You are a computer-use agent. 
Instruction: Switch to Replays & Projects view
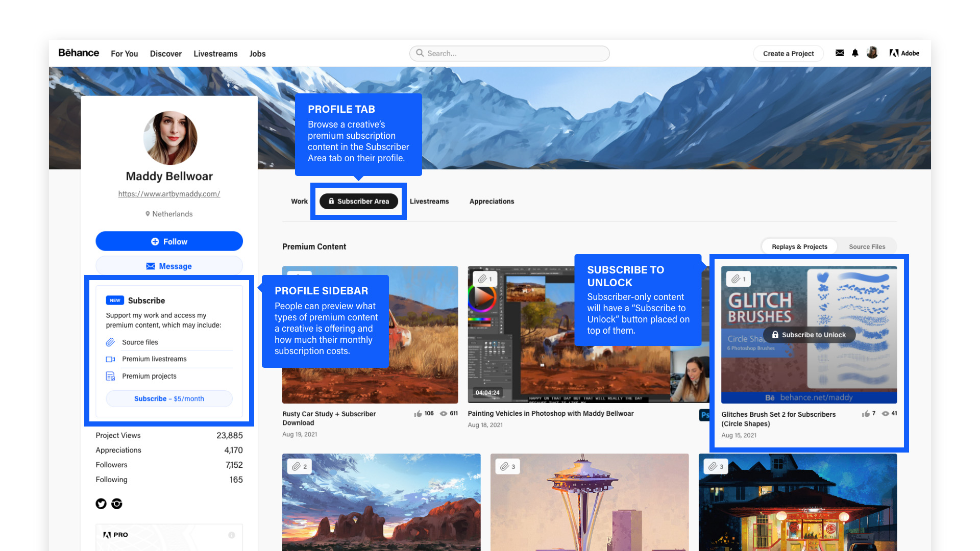(799, 246)
